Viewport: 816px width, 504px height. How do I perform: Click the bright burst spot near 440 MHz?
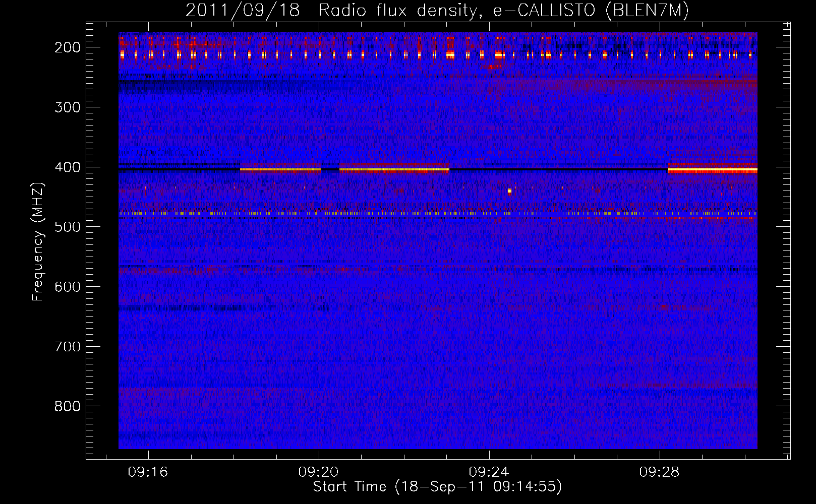(x=509, y=191)
